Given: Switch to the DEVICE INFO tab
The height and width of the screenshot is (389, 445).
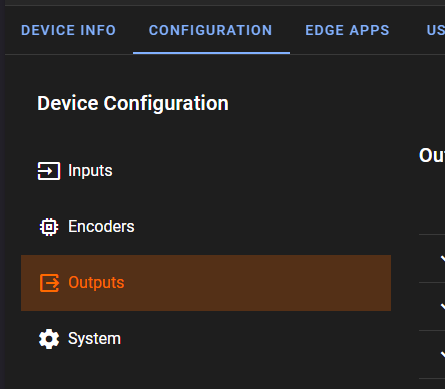Looking at the screenshot, I should coord(68,30).
